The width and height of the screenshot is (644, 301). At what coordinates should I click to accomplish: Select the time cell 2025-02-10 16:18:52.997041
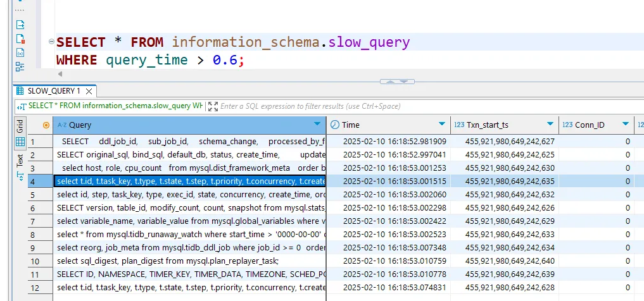click(x=389, y=154)
